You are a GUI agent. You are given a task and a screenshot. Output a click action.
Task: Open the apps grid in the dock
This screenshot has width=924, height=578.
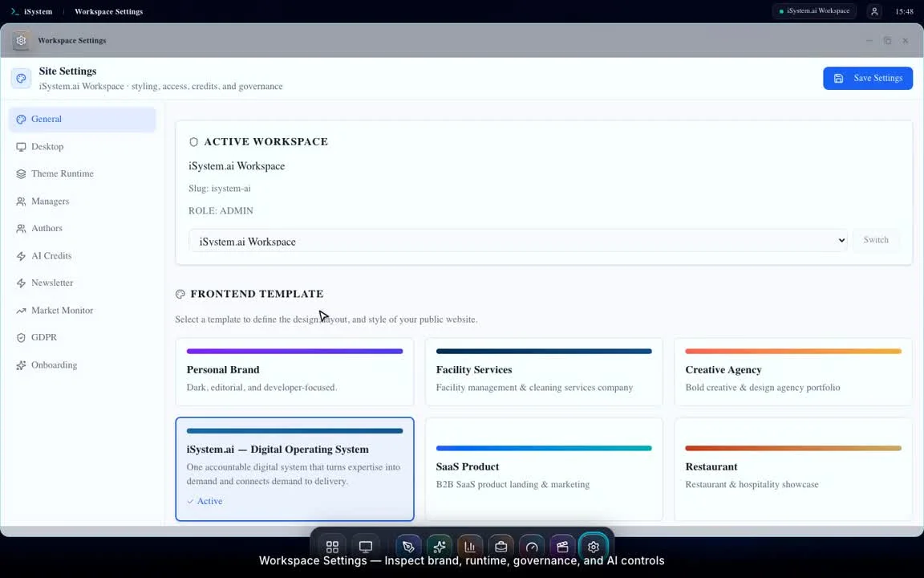(332, 547)
